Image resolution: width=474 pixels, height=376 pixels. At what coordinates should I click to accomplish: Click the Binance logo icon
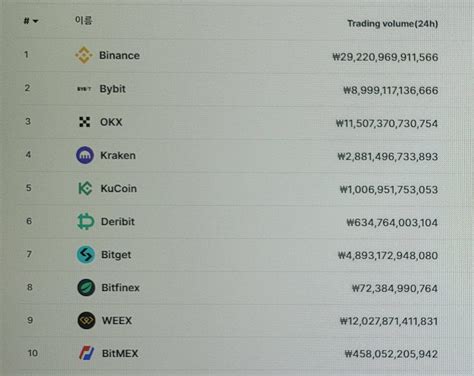pyautogui.click(x=84, y=55)
